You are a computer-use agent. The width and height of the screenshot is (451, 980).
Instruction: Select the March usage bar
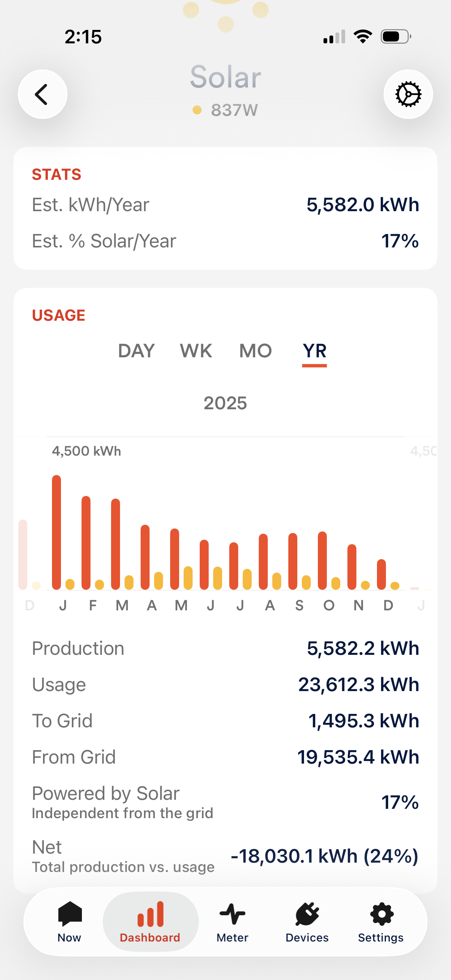[x=115, y=544]
